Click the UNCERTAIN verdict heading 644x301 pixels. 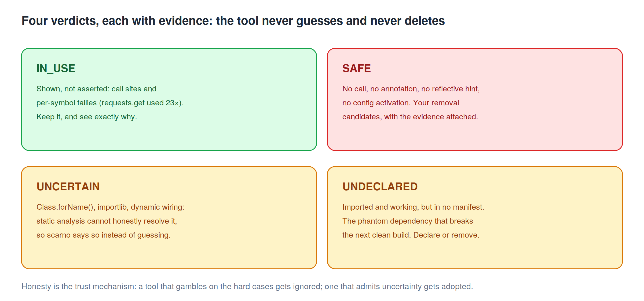[x=68, y=187]
